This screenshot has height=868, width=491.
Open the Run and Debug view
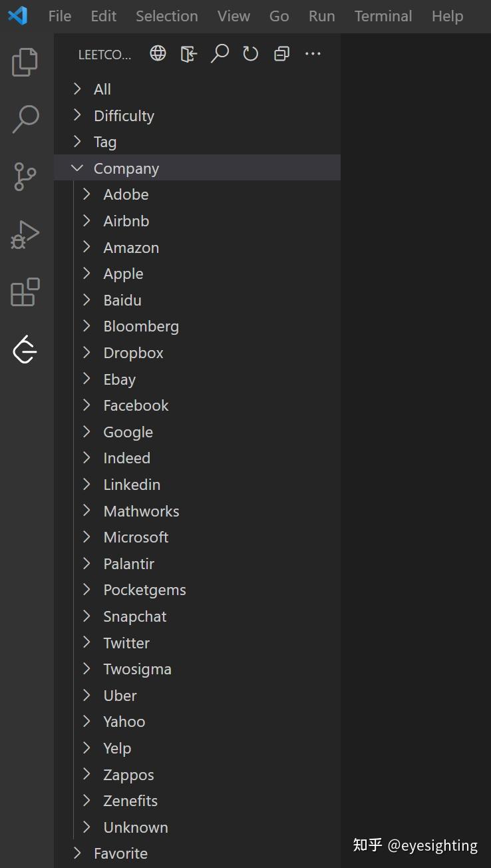24,234
